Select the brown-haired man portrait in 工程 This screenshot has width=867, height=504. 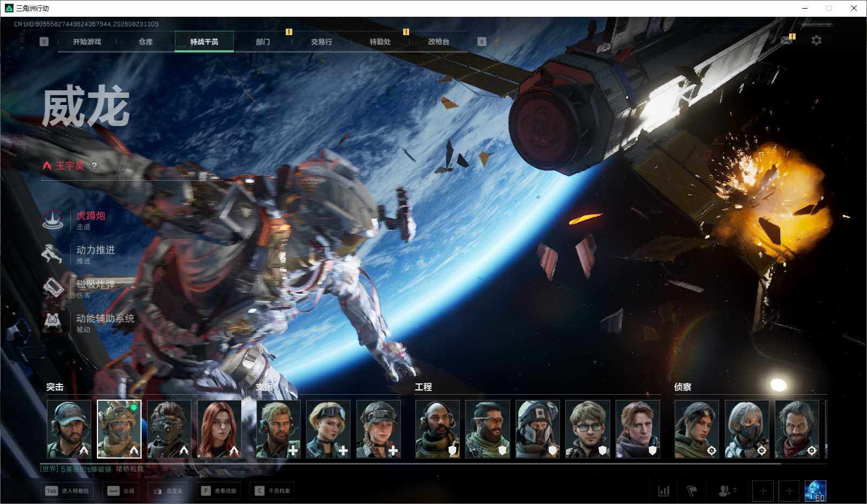click(638, 429)
